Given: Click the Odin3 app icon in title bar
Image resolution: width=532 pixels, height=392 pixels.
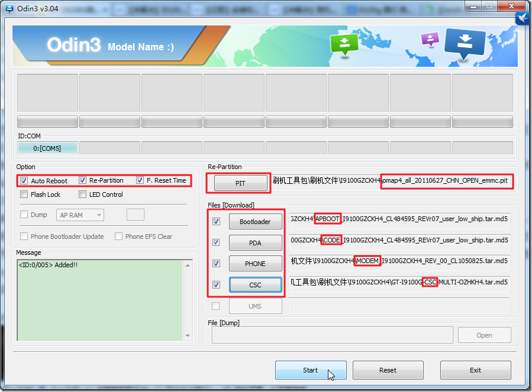Looking at the screenshot, I should coord(9,8).
